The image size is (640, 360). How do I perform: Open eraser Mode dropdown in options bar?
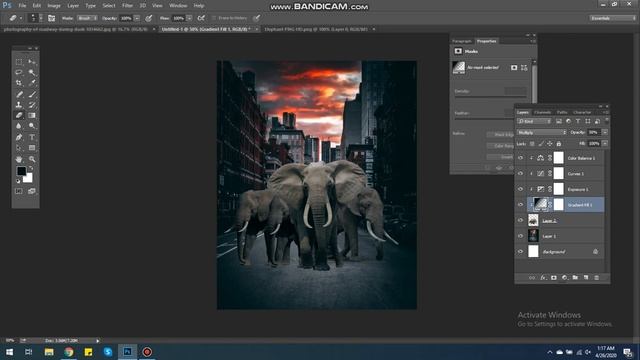(x=87, y=18)
